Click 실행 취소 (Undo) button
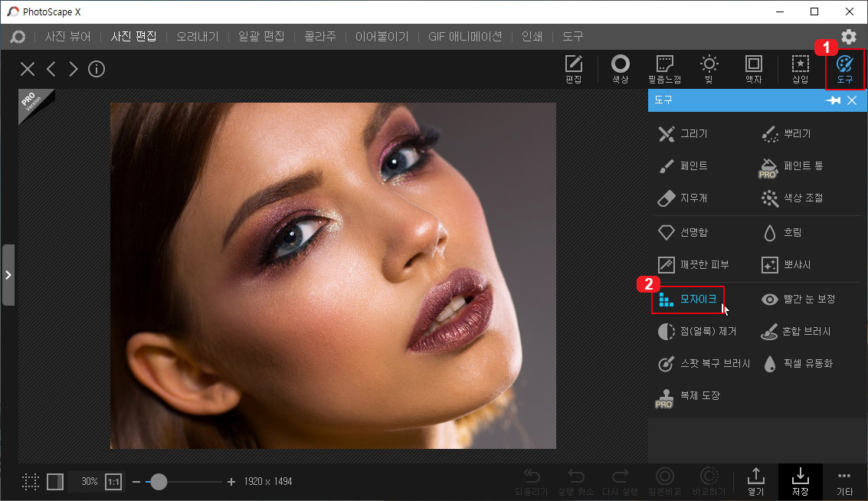This screenshot has width=868, height=501. pyautogui.click(x=575, y=482)
